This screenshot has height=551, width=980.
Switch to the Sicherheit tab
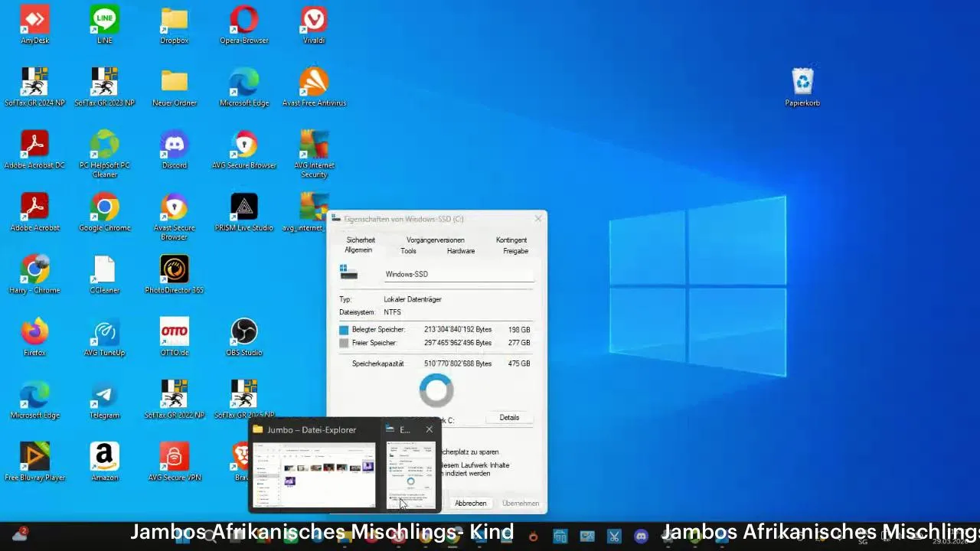click(x=361, y=240)
